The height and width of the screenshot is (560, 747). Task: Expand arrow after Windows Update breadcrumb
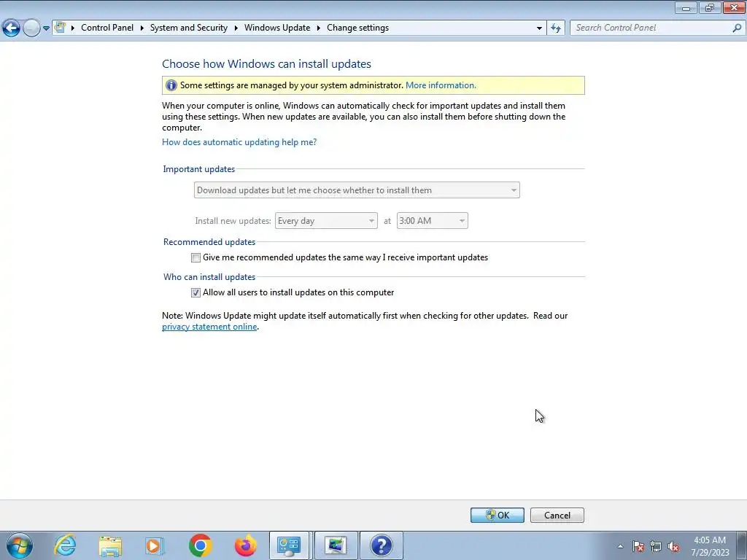(318, 28)
